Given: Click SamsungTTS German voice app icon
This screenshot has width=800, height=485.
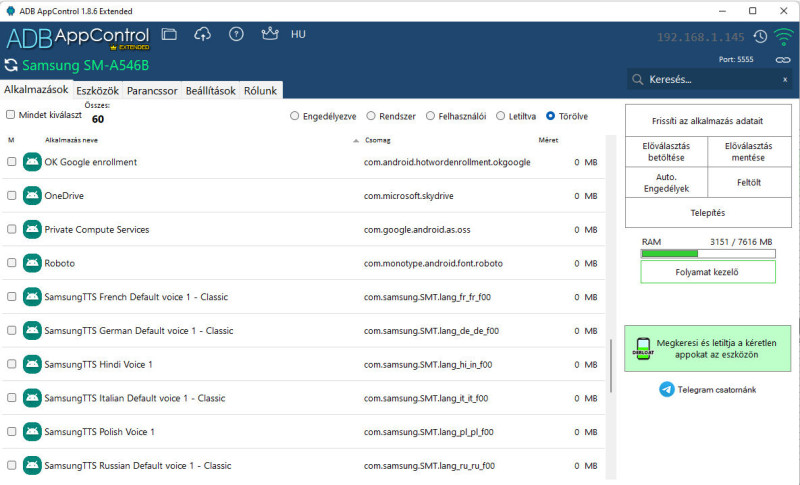Looking at the screenshot, I should pos(32,330).
